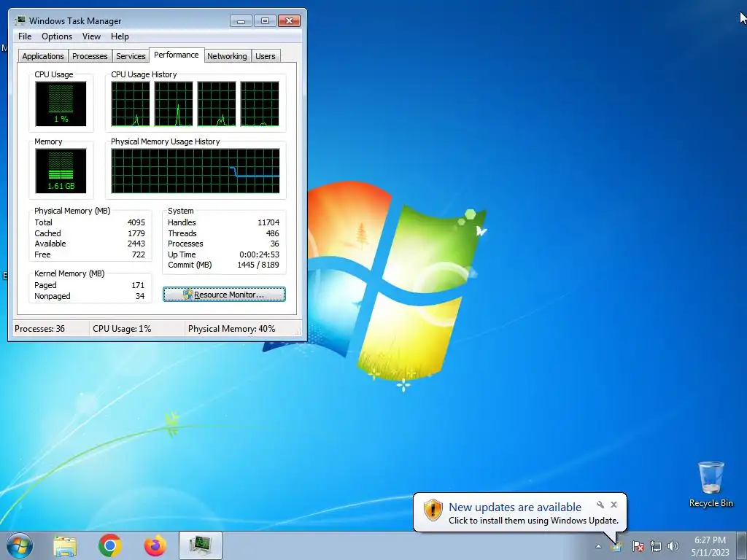Select the Performance tab
The image size is (747, 560).
click(177, 55)
